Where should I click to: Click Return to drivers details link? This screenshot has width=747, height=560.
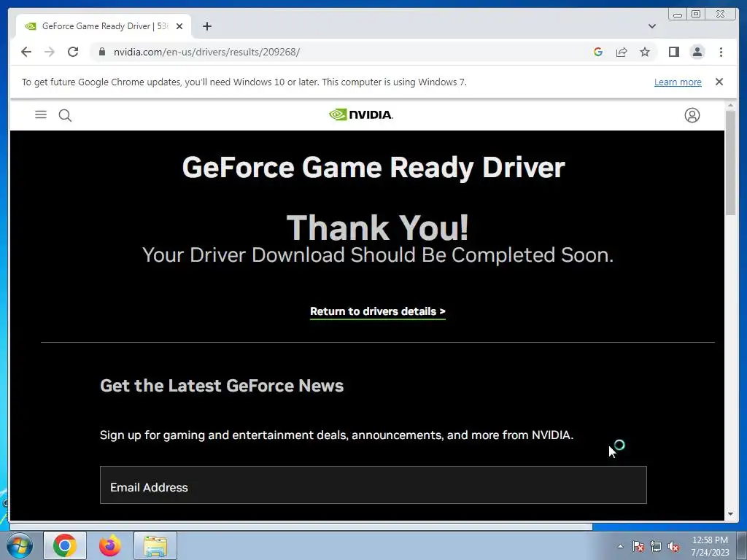pos(378,311)
